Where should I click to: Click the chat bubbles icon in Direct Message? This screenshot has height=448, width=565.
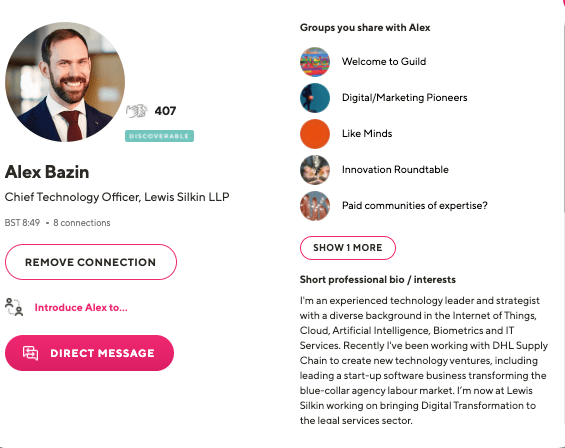[31, 353]
